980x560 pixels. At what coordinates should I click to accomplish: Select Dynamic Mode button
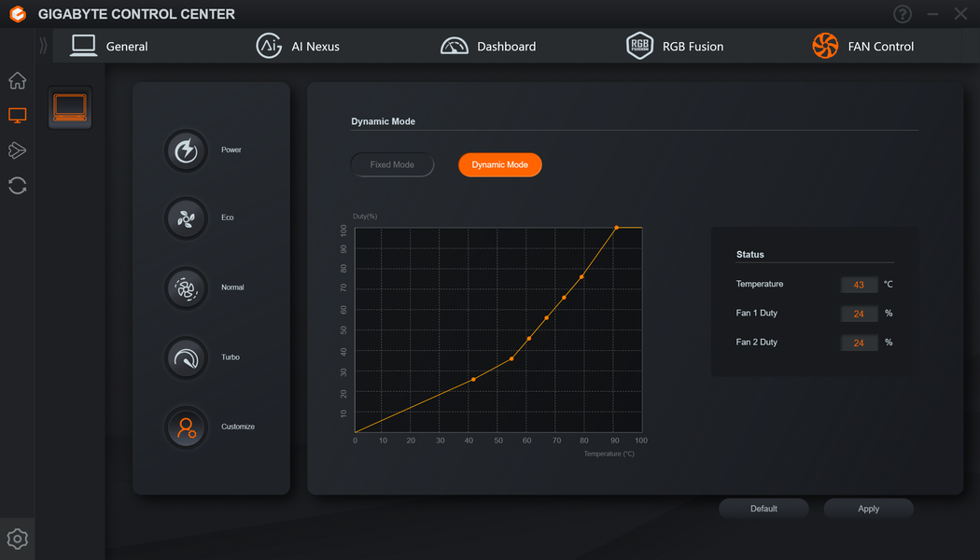pyautogui.click(x=500, y=165)
